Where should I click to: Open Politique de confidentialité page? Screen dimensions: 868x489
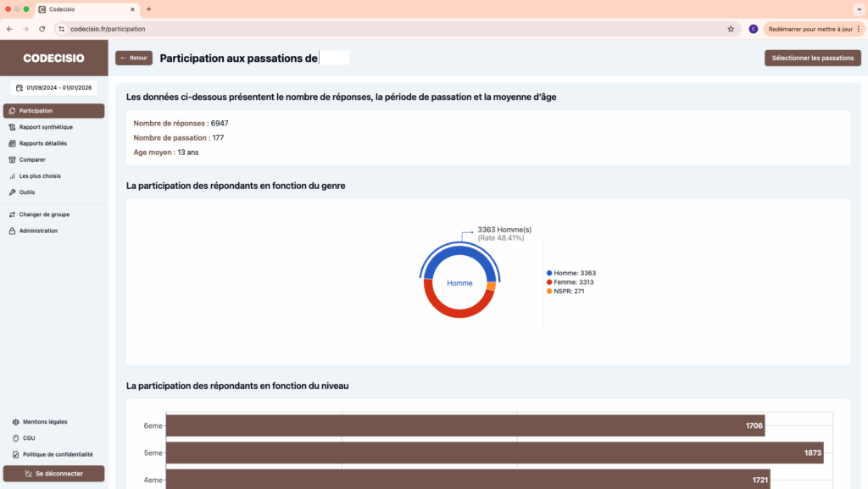pos(58,454)
